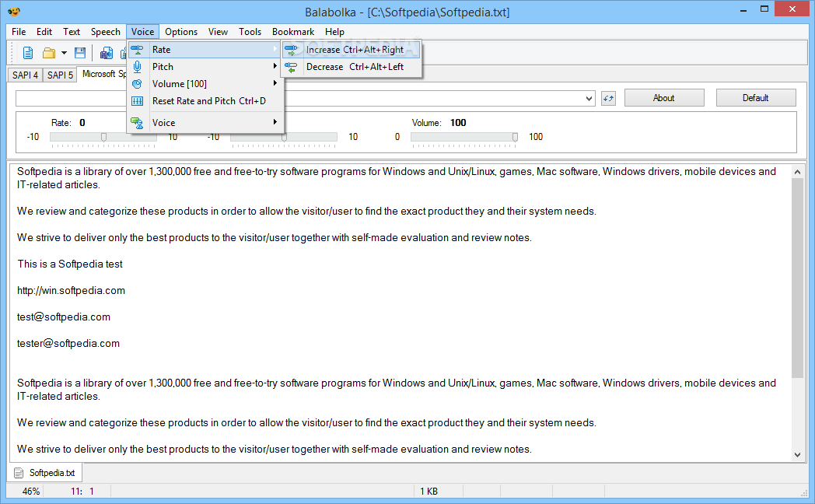Switch to the SAPI 5 tab
Screen dimensions: 815x504
pos(60,75)
